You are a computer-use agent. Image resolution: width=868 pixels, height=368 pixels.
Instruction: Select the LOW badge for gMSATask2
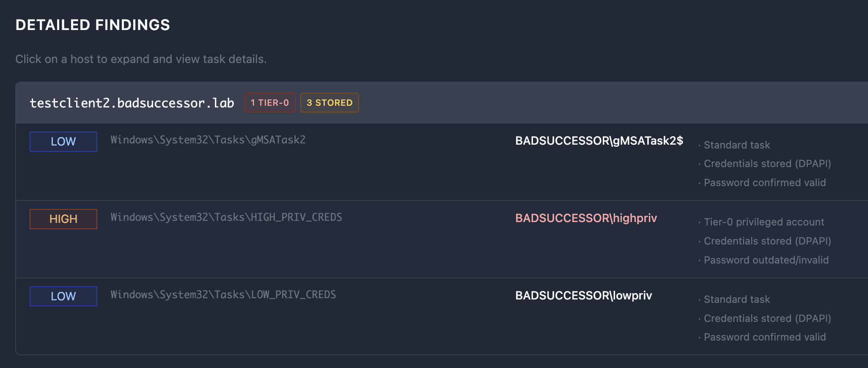coord(63,142)
